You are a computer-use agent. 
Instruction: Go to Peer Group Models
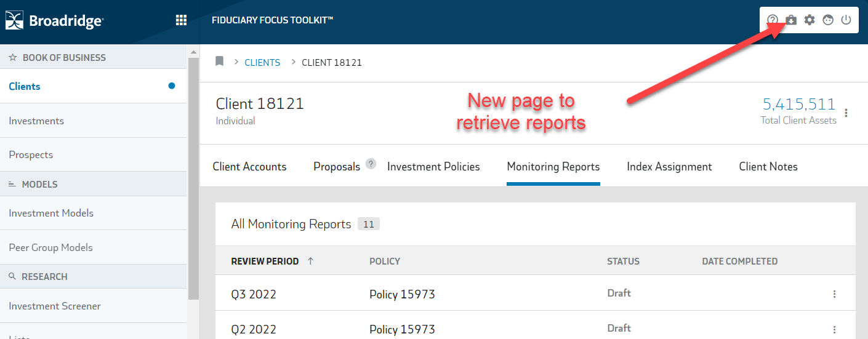pyautogui.click(x=50, y=247)
